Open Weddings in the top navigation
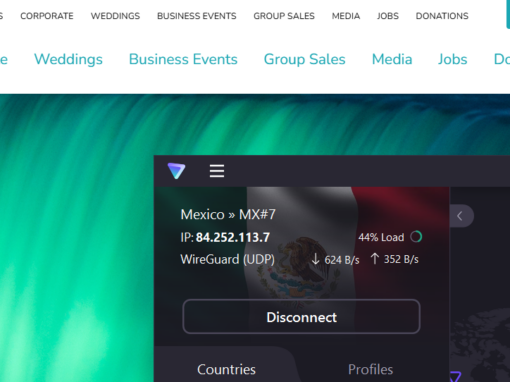The height and width of the screenshot is (382, 510). (x=115, y=16)
